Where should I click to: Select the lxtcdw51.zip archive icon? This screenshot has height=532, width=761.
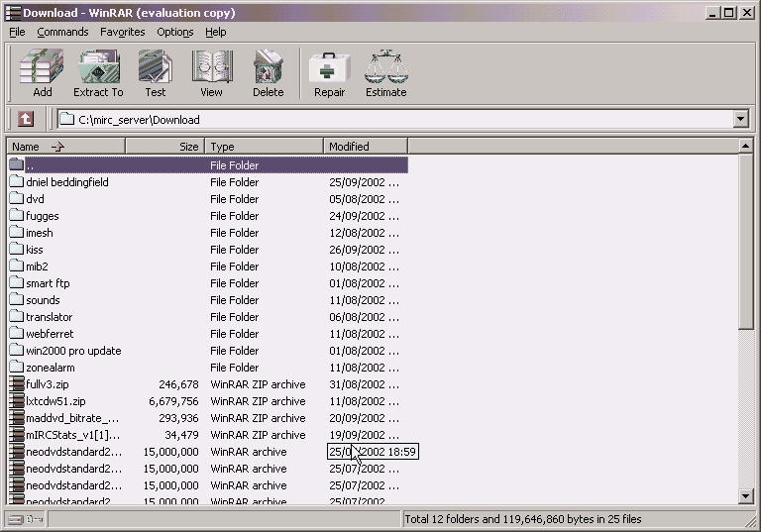tap(17, 401)
